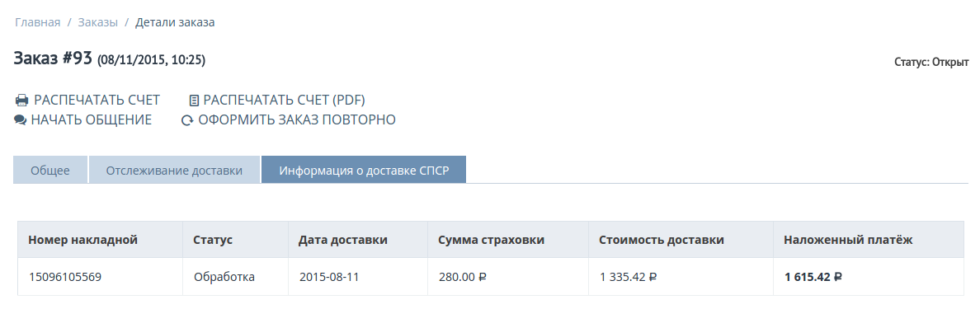Select Информация о доставке СПСР tab
Viewport: 980px width, 309px height.
(364, 170)
